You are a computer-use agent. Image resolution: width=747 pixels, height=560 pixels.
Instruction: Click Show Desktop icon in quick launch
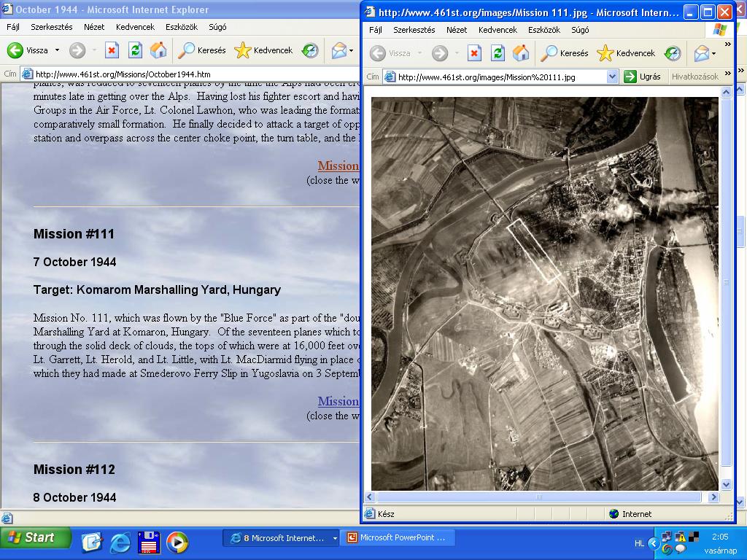click(91, 542)
